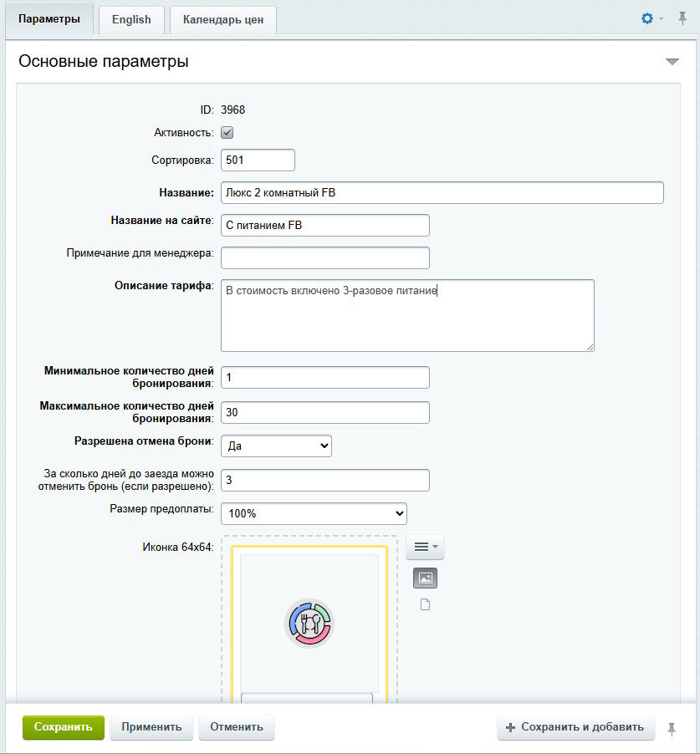Open the settings gear menu
Image resolution: width=700 pixels, height=754 pixels.
pyautogui.click(x=650, y=18)
